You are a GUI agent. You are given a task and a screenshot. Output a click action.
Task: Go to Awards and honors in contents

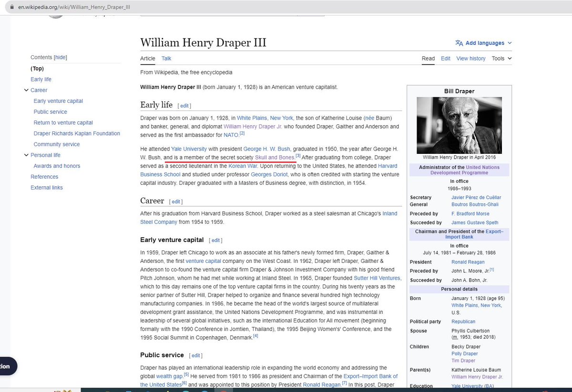(x=57, y=166)
